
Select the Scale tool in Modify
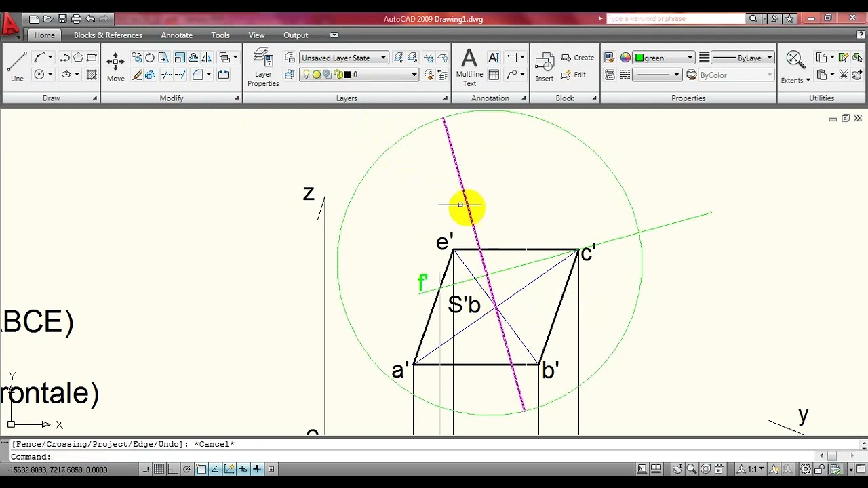pos(180,58)
